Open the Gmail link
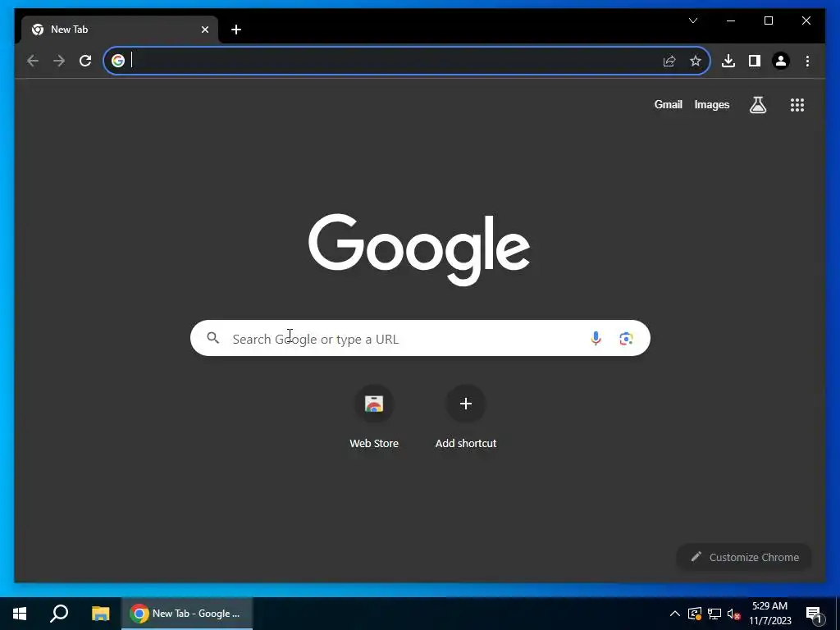This screenshot has height=630, width=840. point(668,104)
